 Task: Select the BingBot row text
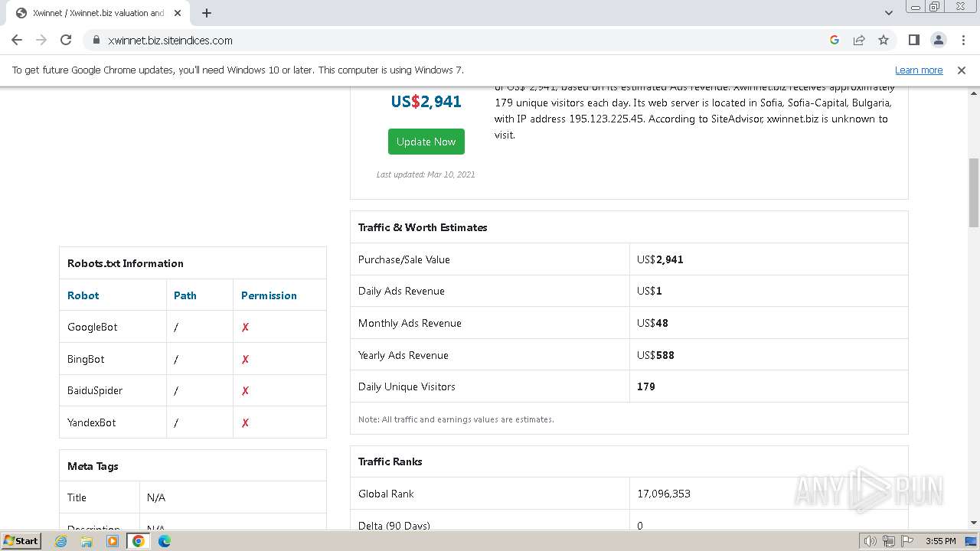(86, 359)
